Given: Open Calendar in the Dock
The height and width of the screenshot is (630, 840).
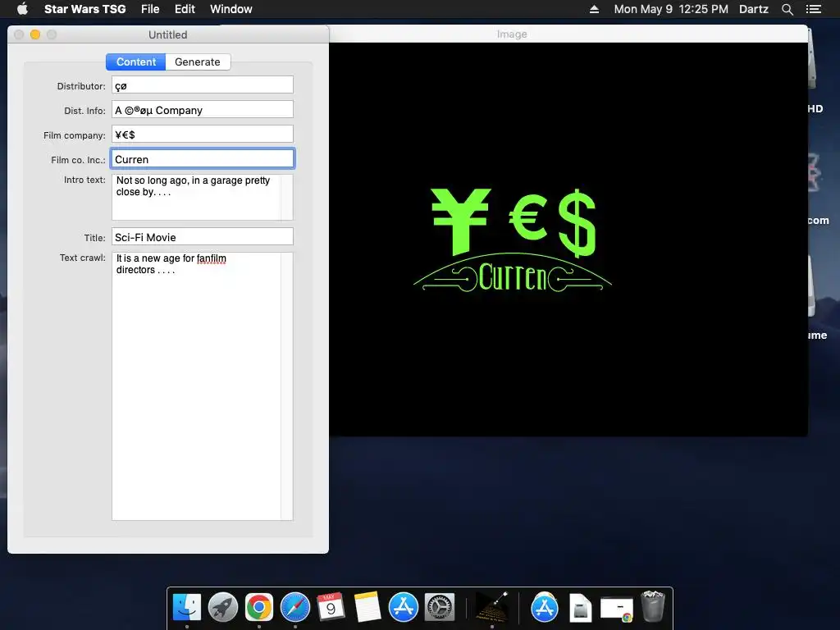Looking at the screenshot, I should (x=331, y=608).
